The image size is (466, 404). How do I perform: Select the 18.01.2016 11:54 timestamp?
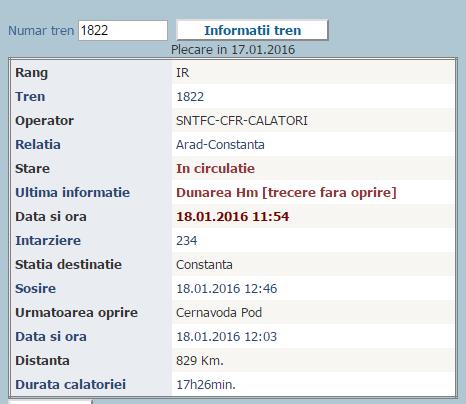coord(233,217)
